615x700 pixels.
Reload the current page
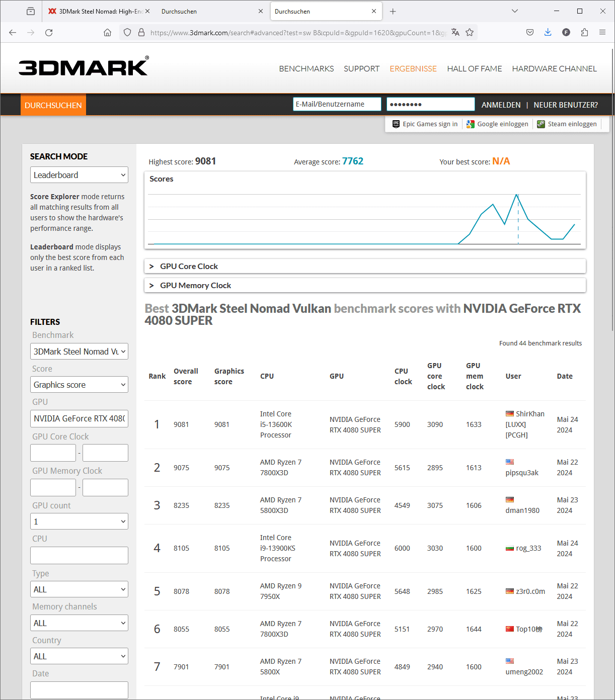pos(49,32)
